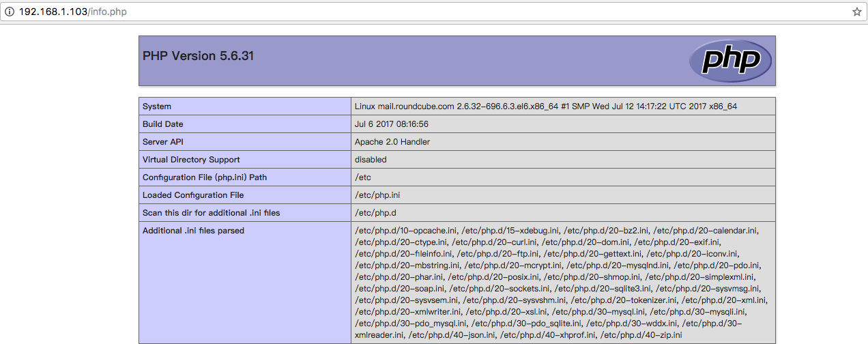The width and height of the screenshot is (868, 344).
Task: Select Configuration File (php.ini) Path label
Action: 205,177
